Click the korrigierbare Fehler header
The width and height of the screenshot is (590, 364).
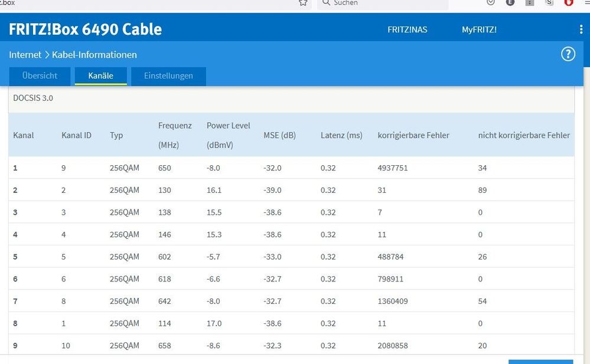[413, 135]
